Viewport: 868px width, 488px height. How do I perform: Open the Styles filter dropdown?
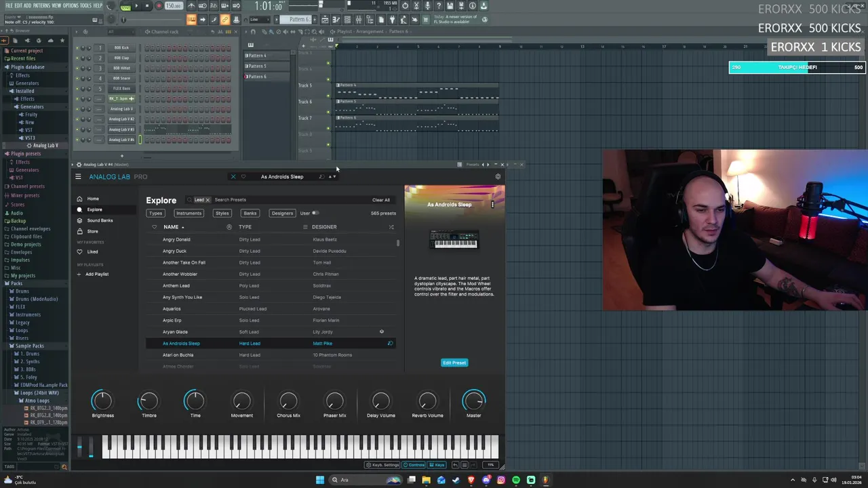222,213
